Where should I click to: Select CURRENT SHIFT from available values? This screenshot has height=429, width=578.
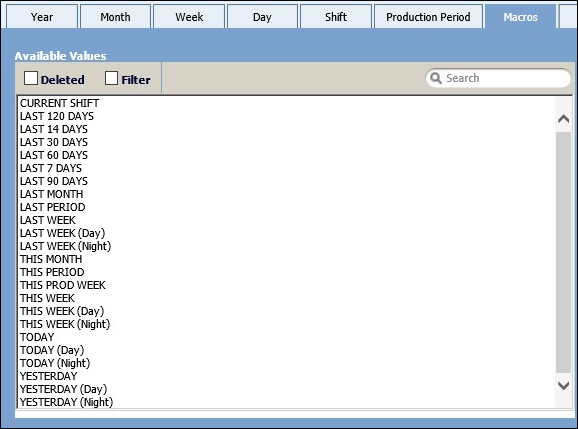click(x=59, y=103)
